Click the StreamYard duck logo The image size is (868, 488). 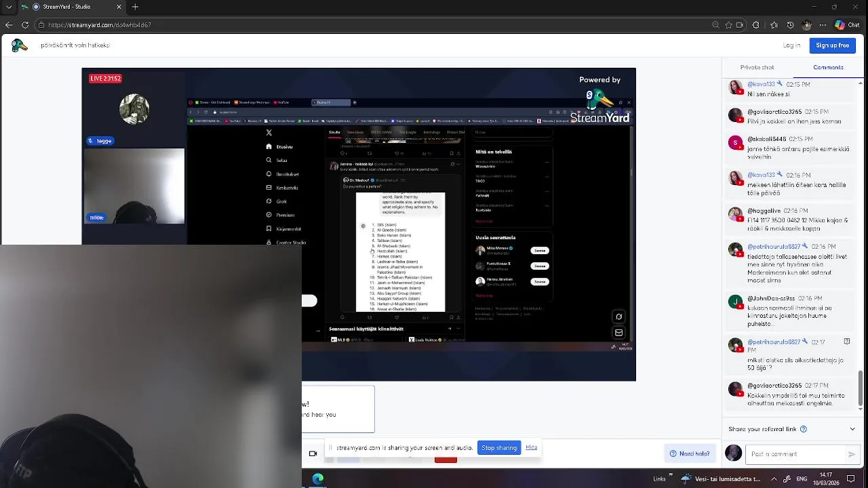pos(19,45)
